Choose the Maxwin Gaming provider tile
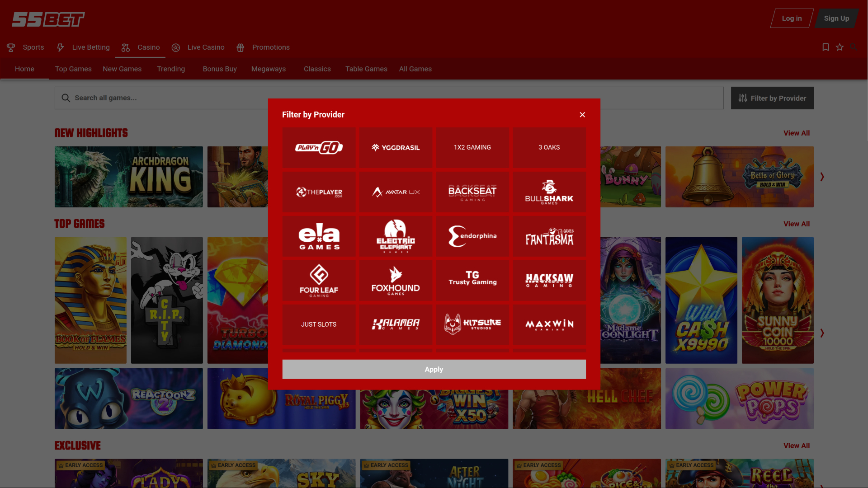The height and width of the screenshot is (488, 868). (549, 324)
